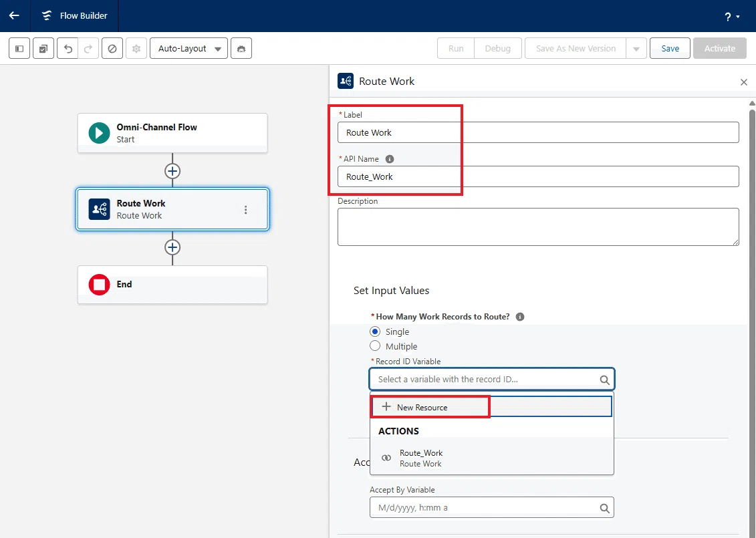The width and height of the screenshot is (756, 538).
Task: Click the toolbar icon right of Auto-Layout
Action: click(241, 48)
